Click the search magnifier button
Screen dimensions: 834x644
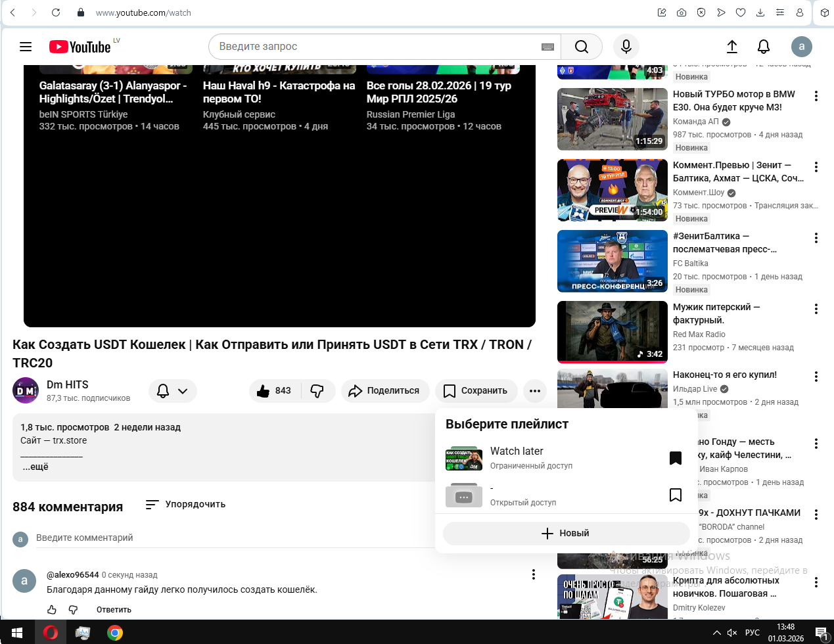[x=581, y=47]
